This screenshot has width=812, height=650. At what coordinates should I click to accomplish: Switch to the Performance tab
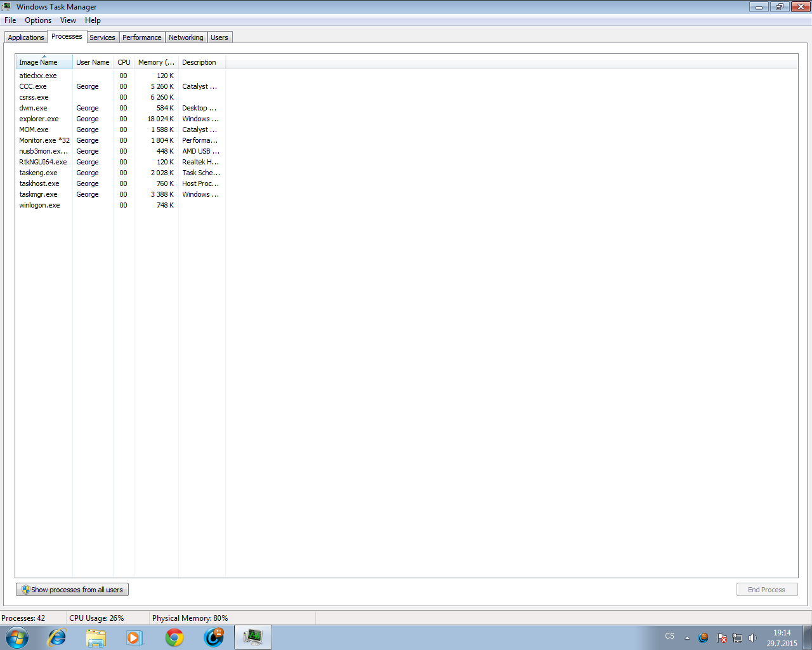(x=142, y=37)
